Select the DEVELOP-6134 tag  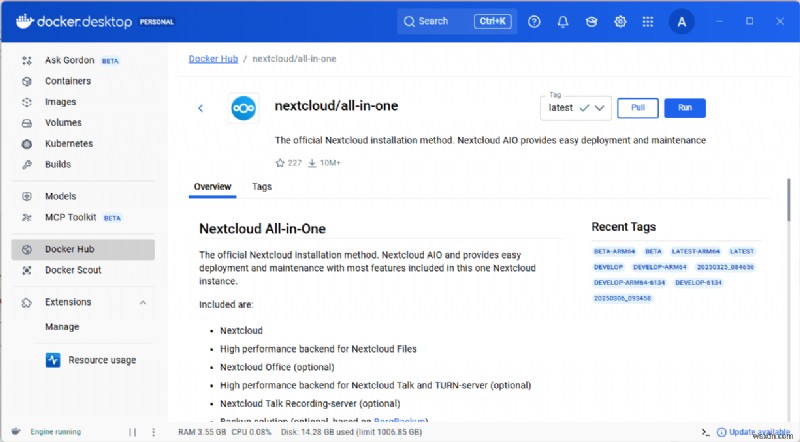698,282
